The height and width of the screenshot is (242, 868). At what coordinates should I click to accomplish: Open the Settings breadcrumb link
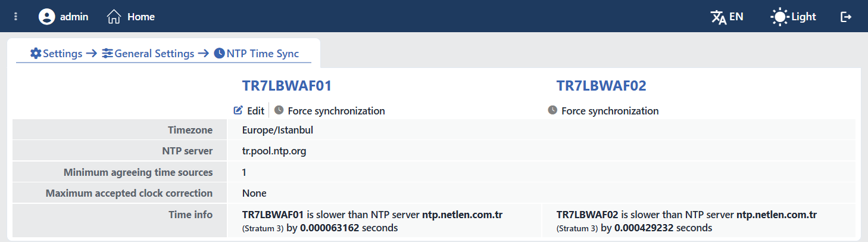point(63,53)
